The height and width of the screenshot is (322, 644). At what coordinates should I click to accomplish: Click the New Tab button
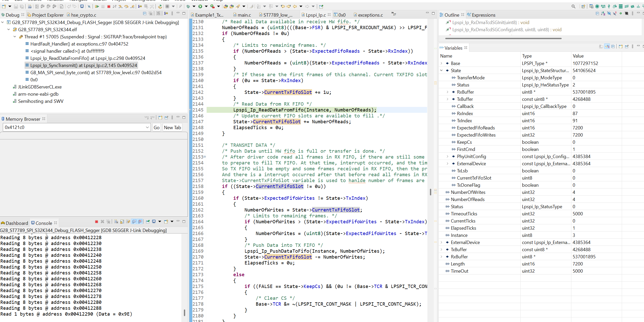[x=172, y=127]
